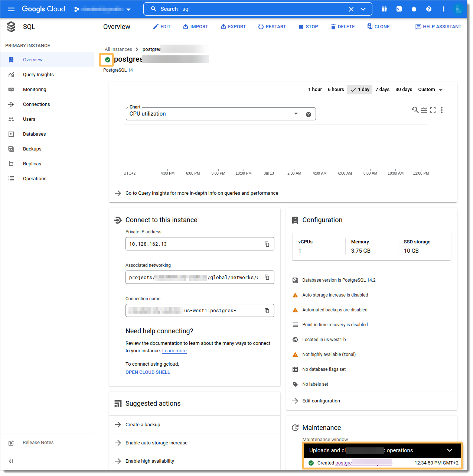Select the 7 days time range
The image size is (473, 476).
tap(382, 90)
